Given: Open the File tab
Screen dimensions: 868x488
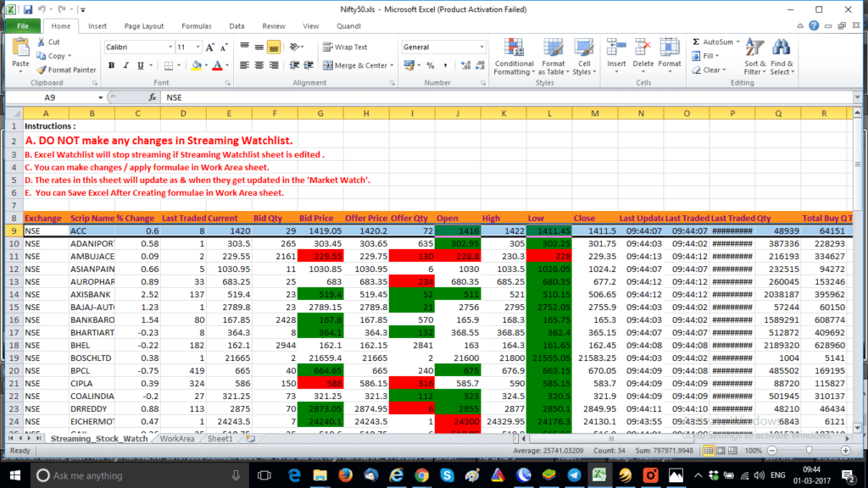Looking at the screenshot, I should pyautogui.click(x=23, y=26).
